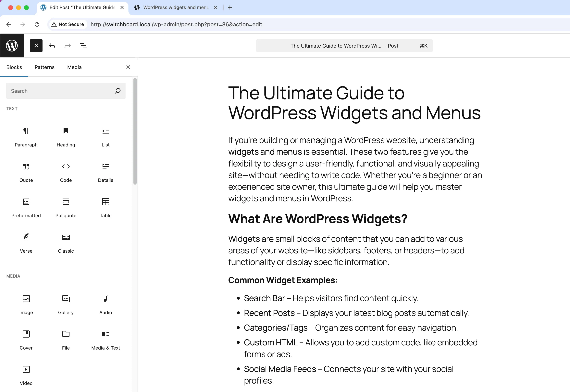Add an Audio block
Viewport: 570px width, 392px height.
coord(105,304)
